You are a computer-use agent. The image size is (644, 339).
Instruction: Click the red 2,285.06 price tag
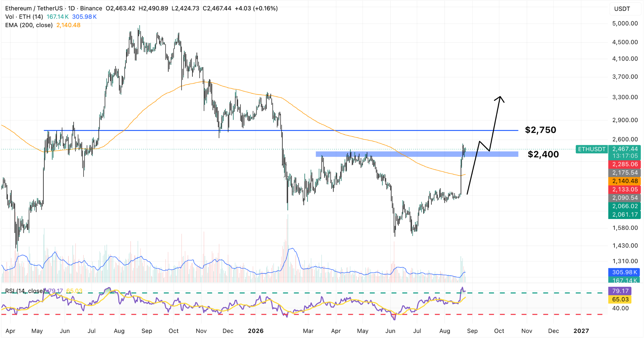625,164
